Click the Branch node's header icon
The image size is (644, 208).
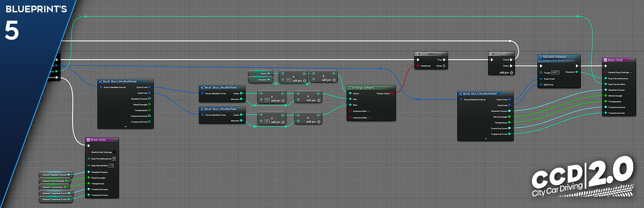coord(418,54)
